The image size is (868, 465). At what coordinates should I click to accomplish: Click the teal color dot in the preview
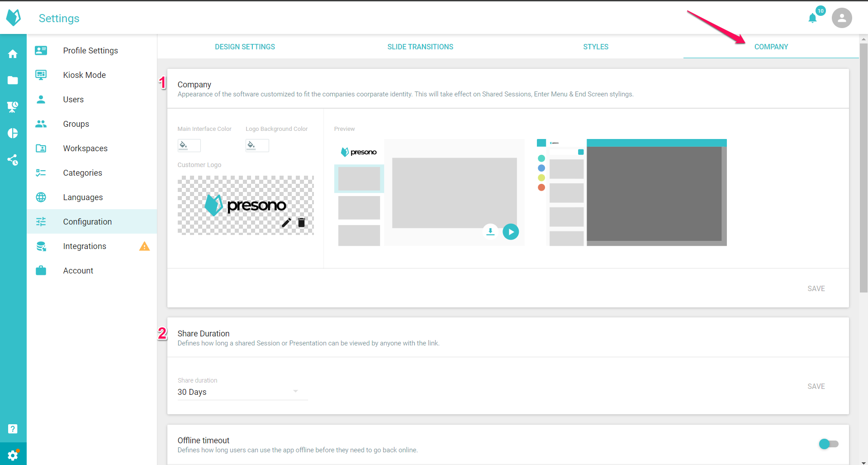(541, 158)
